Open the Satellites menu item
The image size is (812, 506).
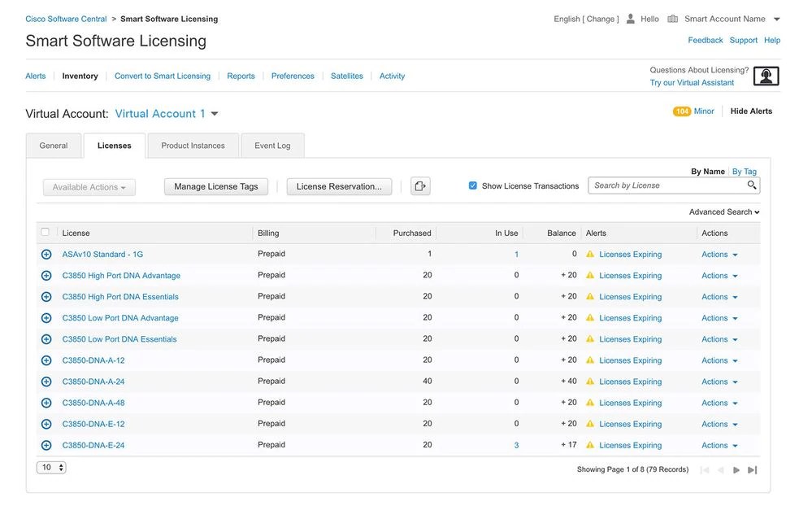pos(347,76)
